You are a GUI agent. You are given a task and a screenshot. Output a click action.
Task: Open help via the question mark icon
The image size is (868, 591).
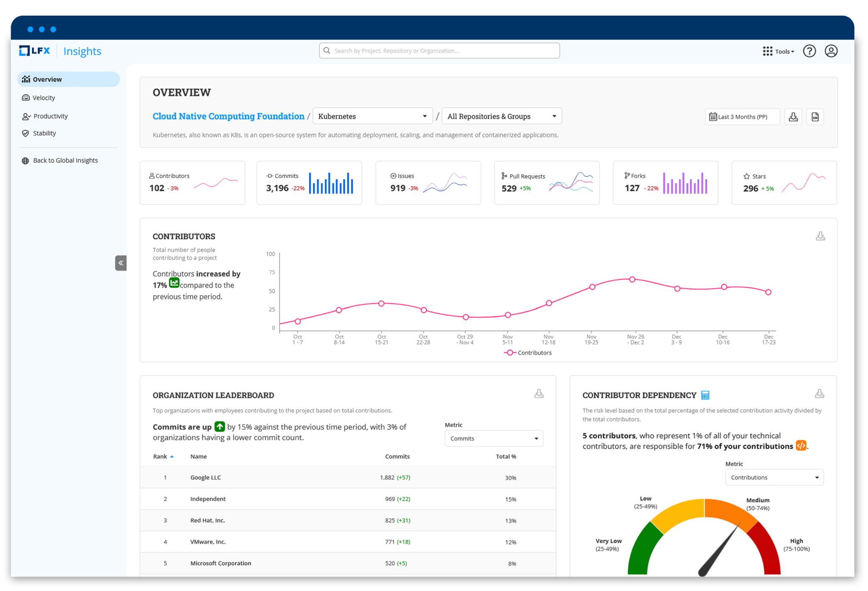809,51
